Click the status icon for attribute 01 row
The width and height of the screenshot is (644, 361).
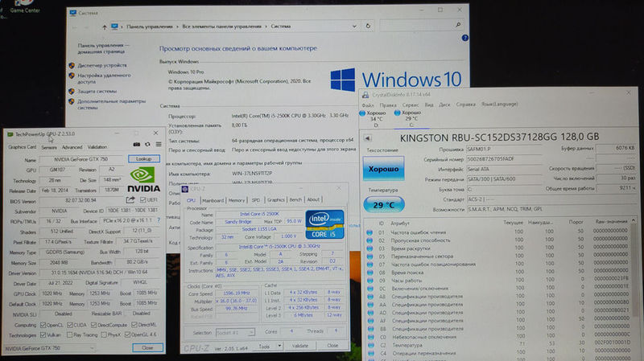[369, 232]
